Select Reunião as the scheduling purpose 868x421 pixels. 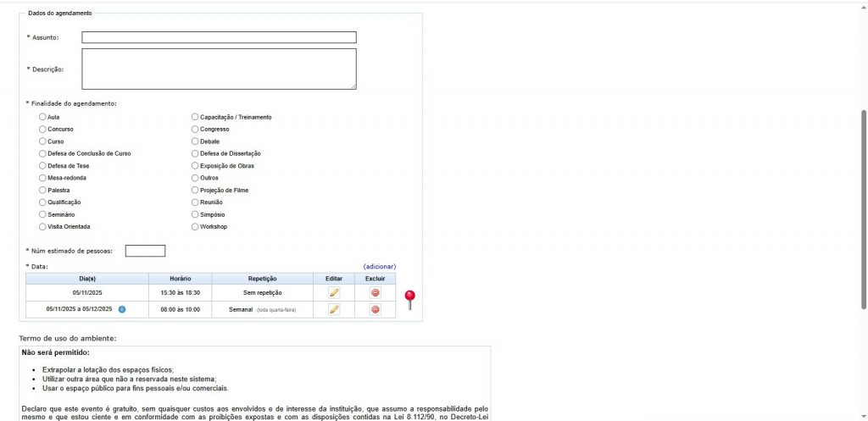click(x=195, y=202)
